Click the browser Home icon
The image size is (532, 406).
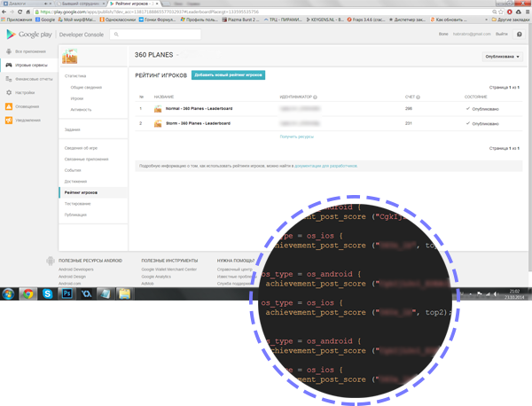pyautogui.click(x=28, y=12)
